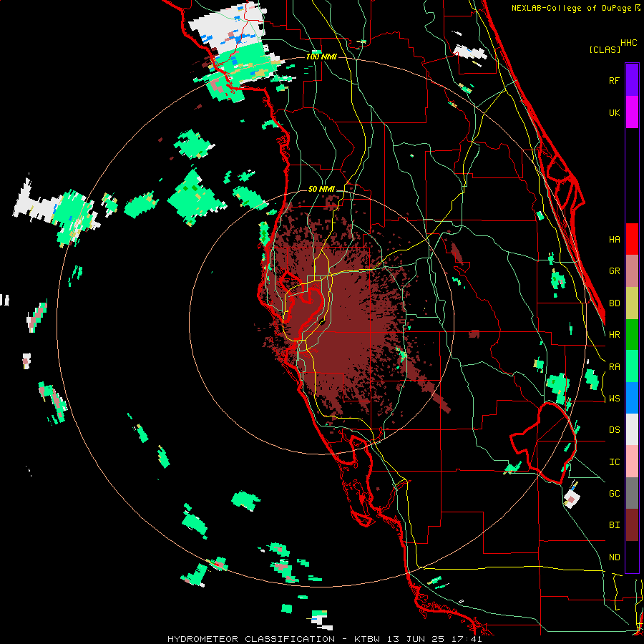The height and width of the screenshot is (644, 644).
Task: Click 'HYDROMETEOR CLASSIFICATION' title text
Action: point(251,639)
